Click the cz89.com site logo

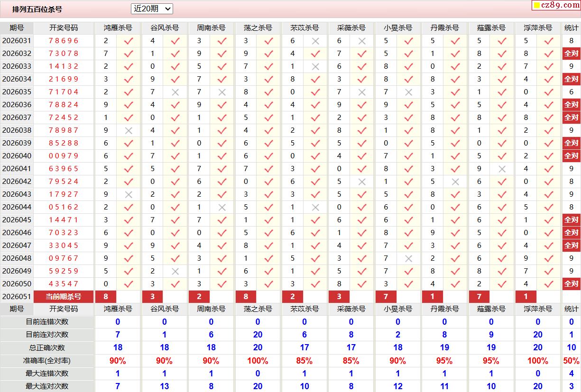pos(556,5)
